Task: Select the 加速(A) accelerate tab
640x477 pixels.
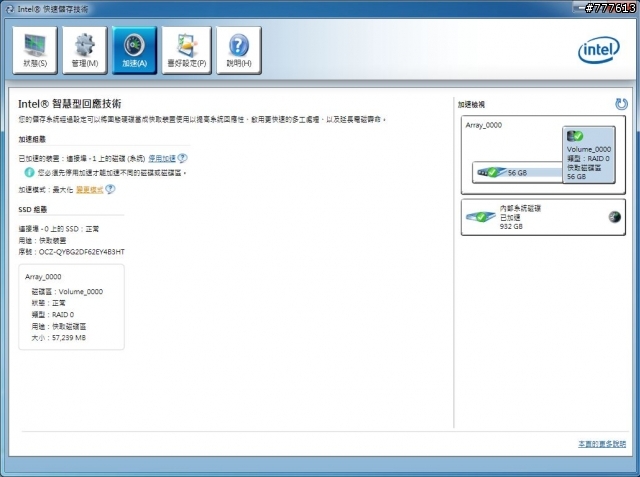Action: point(134,50)
